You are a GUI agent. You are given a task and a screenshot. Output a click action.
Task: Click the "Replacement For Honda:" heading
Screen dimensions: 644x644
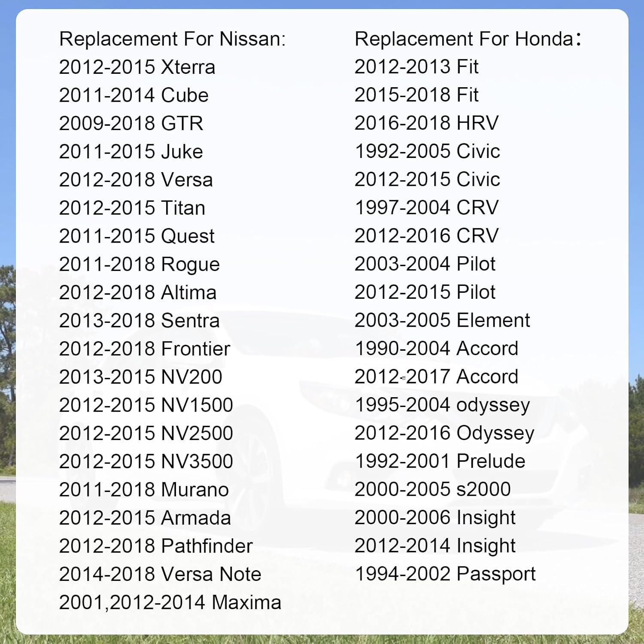point(468,39)
